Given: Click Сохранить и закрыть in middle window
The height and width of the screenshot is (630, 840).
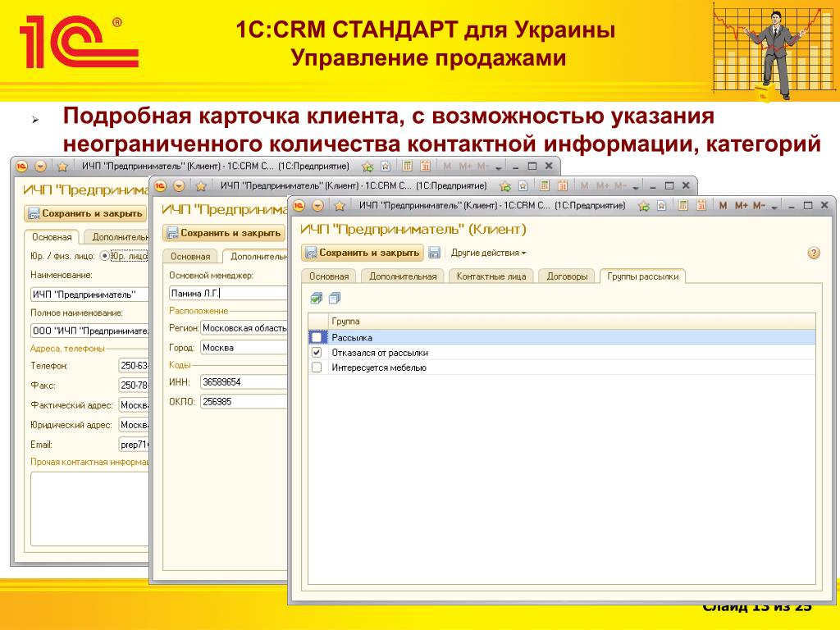Looking at the screenshot, I should [x=224, y=233].
